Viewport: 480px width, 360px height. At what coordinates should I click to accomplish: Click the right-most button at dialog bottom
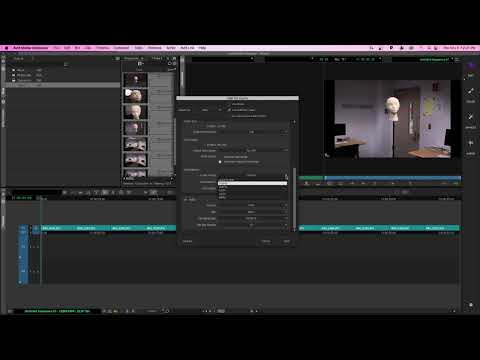click(x=286, y=241)
